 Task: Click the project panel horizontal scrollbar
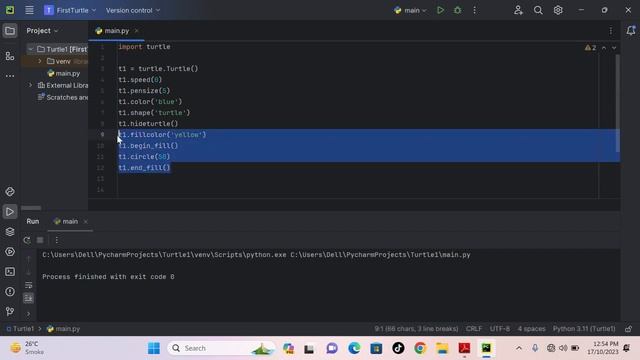[x=31, y=208]
